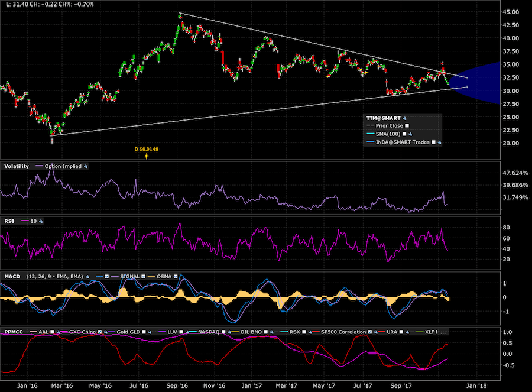Edit Option Implied volatility via wrench icon
The image size is (532, 392).
point(86,166)
